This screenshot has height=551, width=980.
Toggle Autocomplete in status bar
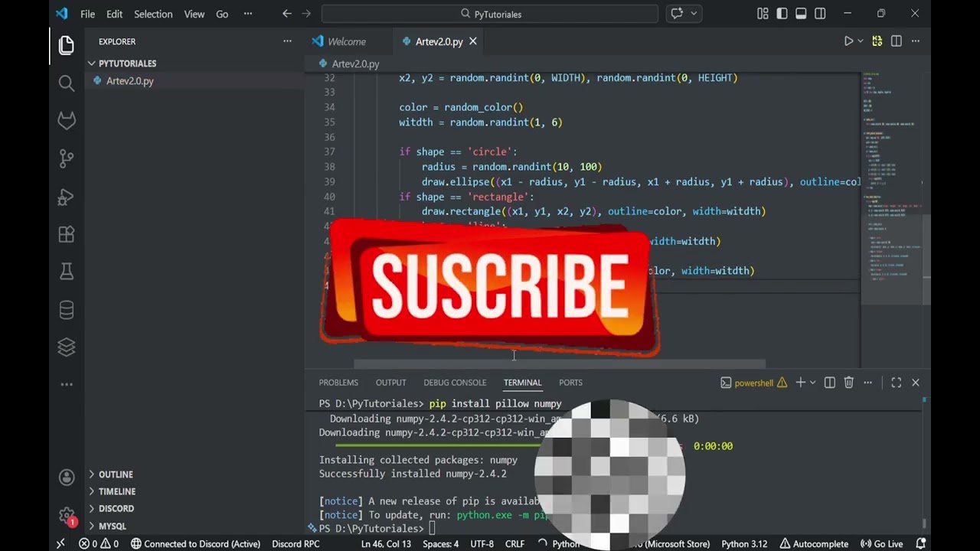tap(813, 544)
